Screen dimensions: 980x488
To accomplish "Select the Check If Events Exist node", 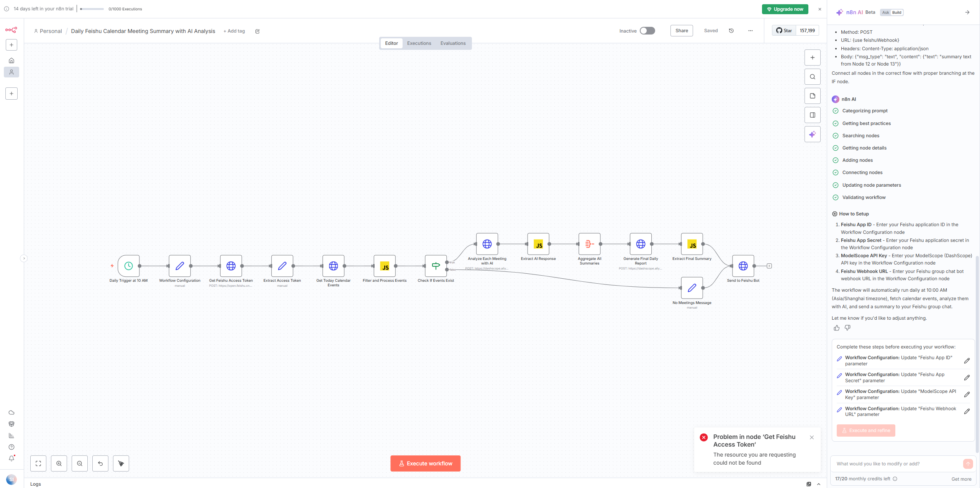I will [436, 266].
